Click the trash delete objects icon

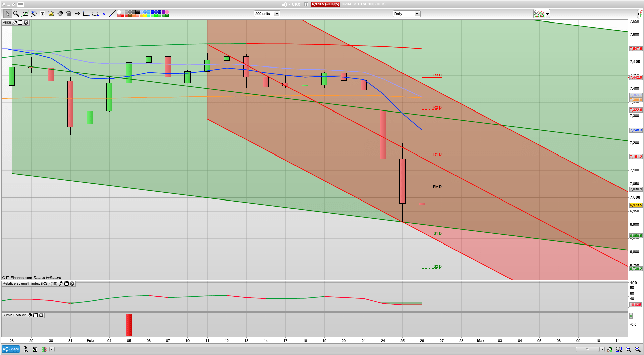(x=69, y=14)
